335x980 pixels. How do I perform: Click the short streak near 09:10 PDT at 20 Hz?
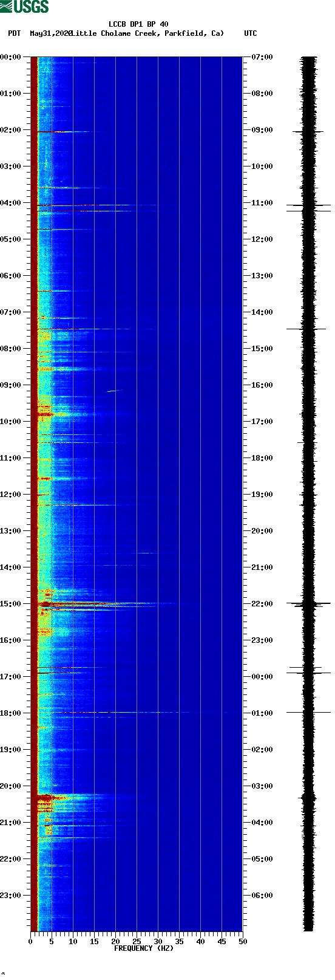click(115, 391)
